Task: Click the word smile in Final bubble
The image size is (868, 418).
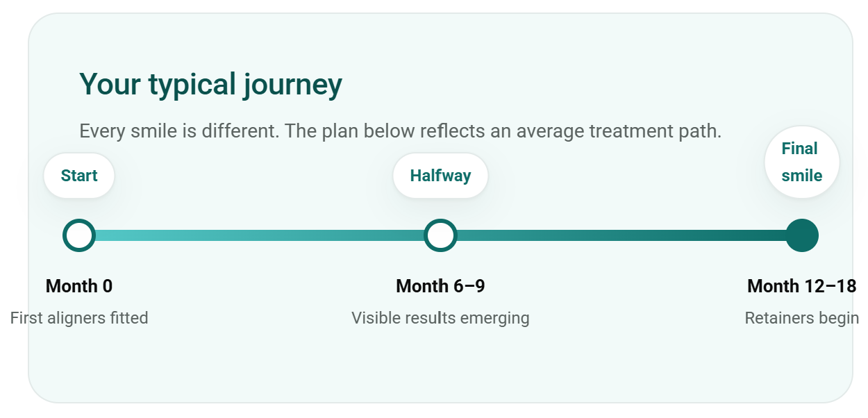Action: coord(802,176)
